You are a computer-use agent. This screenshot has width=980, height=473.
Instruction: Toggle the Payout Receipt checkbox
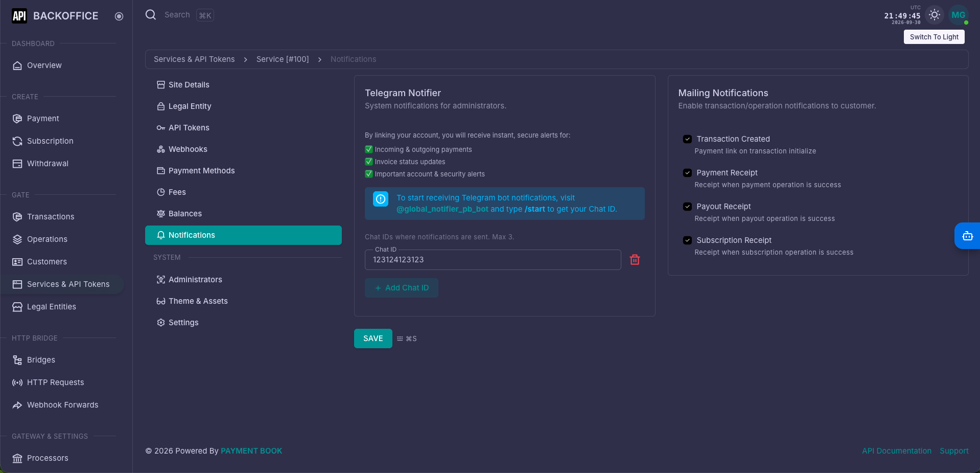coord(687,207)
